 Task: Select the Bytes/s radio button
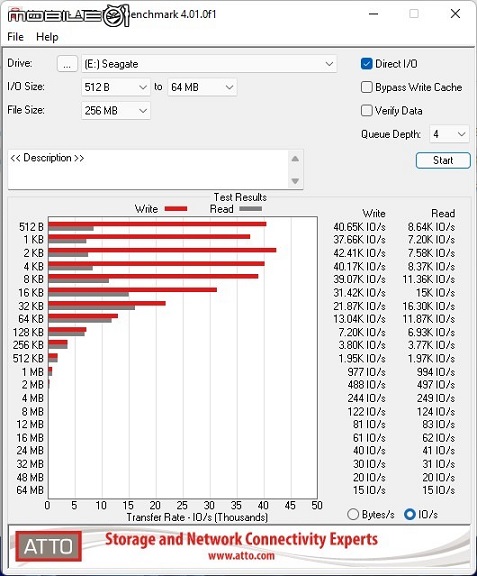point(353,514)
